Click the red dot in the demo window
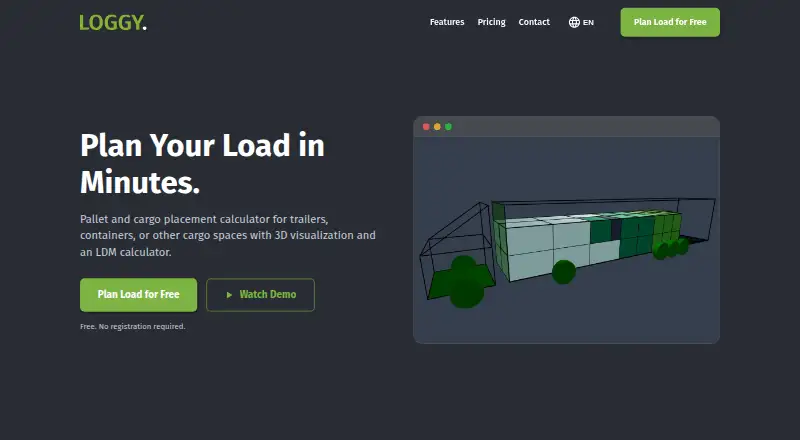Image resolution: width=800 pixels, height=440 pixels. 426,127
